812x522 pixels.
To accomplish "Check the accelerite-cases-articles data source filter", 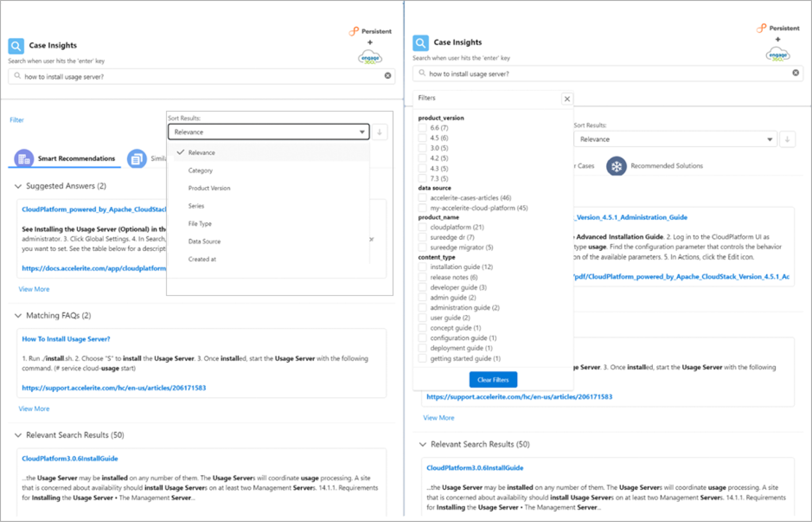I will (x=422, y=197).
